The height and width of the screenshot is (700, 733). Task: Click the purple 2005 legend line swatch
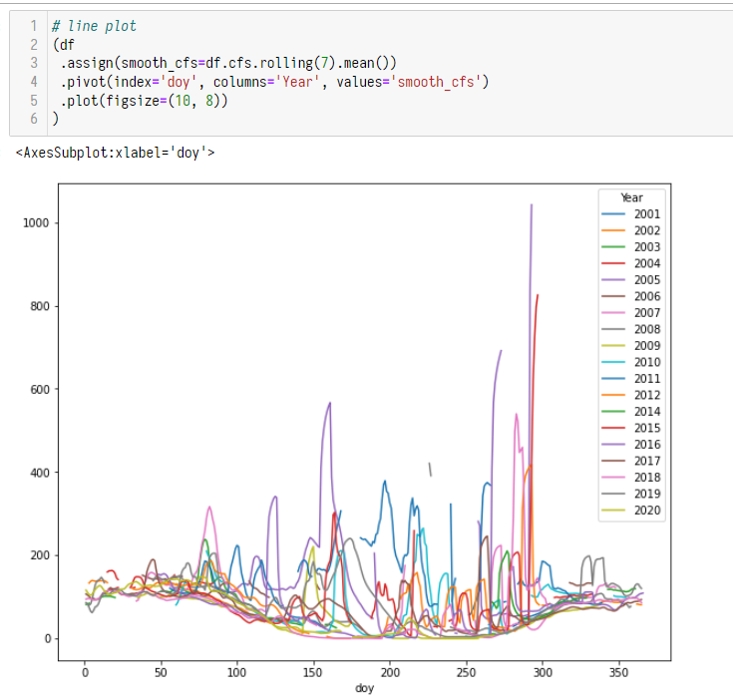click(613, 280)
